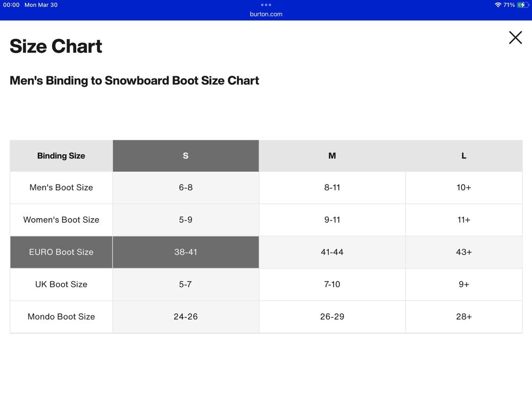Click the Men's Boot Size row label
The image size is (532, 399).
point(61,188)
